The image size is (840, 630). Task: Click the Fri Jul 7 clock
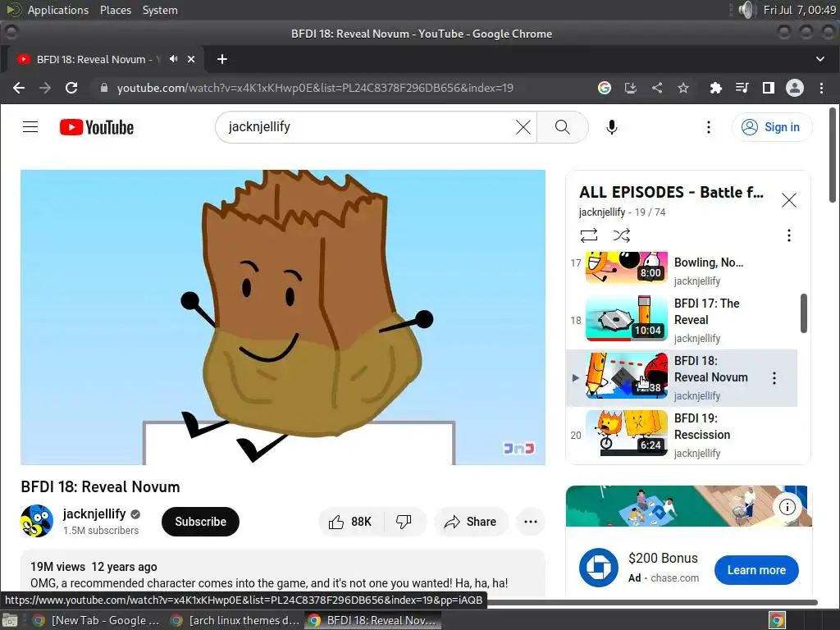pos(799,10)
